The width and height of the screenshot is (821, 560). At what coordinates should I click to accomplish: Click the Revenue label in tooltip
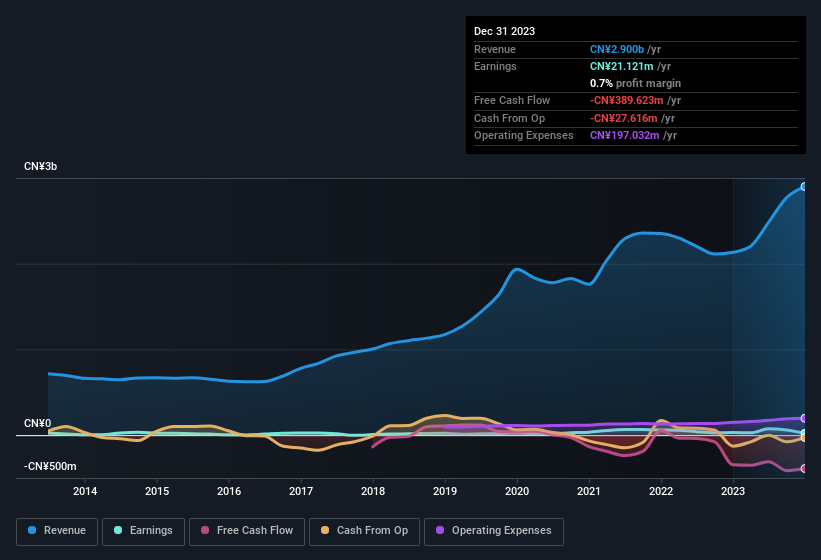pyautogui.click(x=495, y=49)
